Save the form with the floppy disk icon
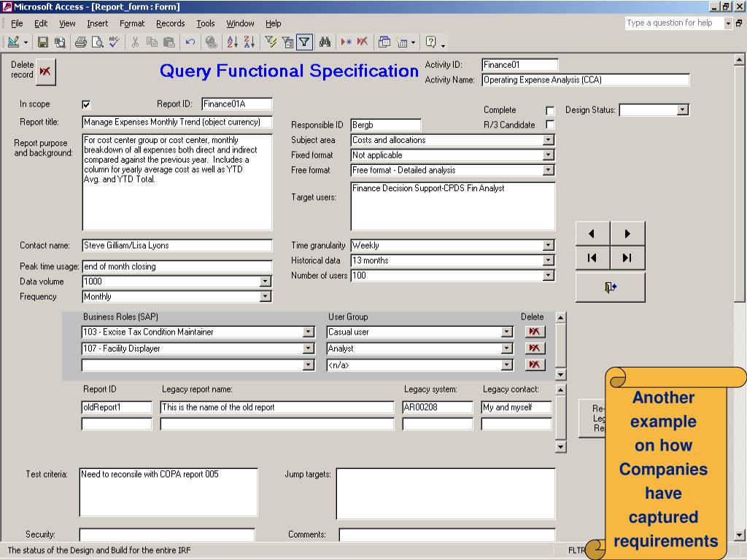Screen dimensions: 747x560 click(x=43, y=42)
